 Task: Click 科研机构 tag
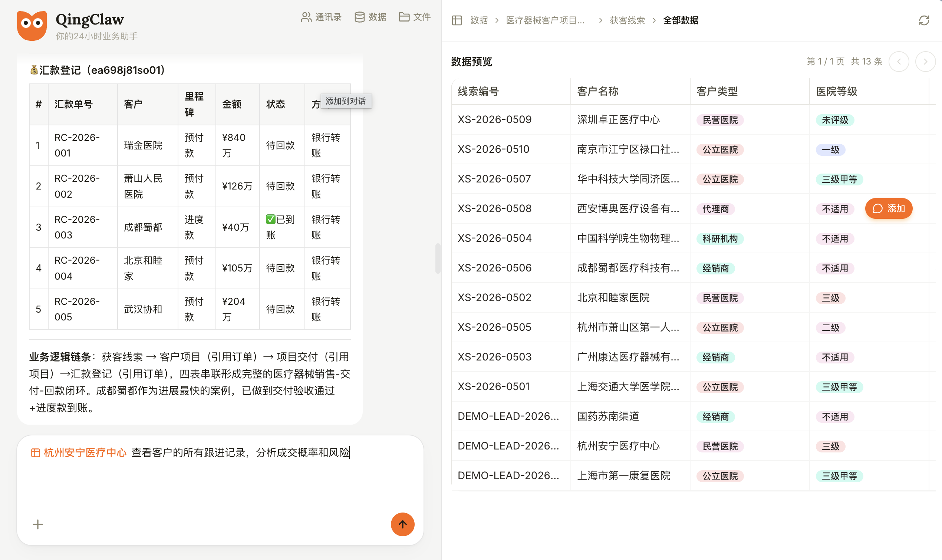pyautogui.click(x=720, y=238)
